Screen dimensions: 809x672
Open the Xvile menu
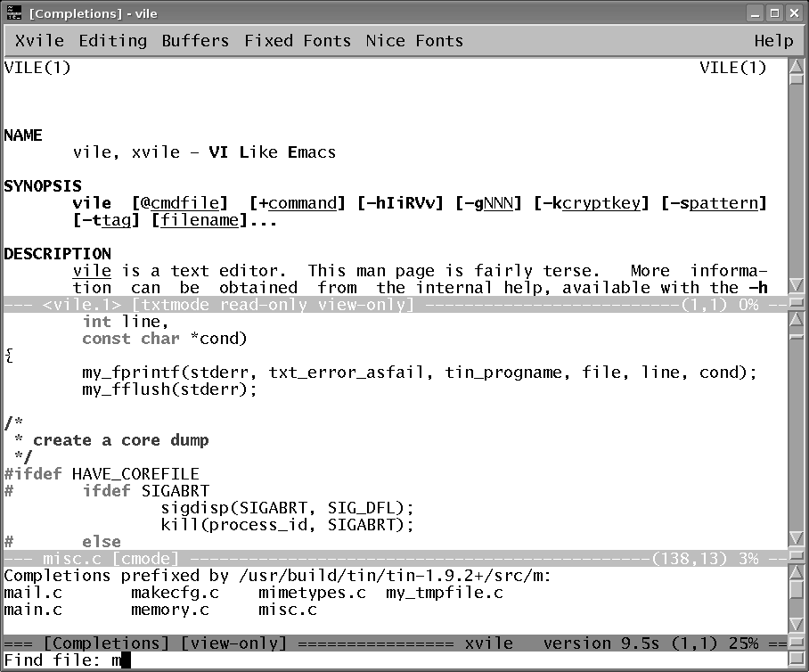click(39, 41)
